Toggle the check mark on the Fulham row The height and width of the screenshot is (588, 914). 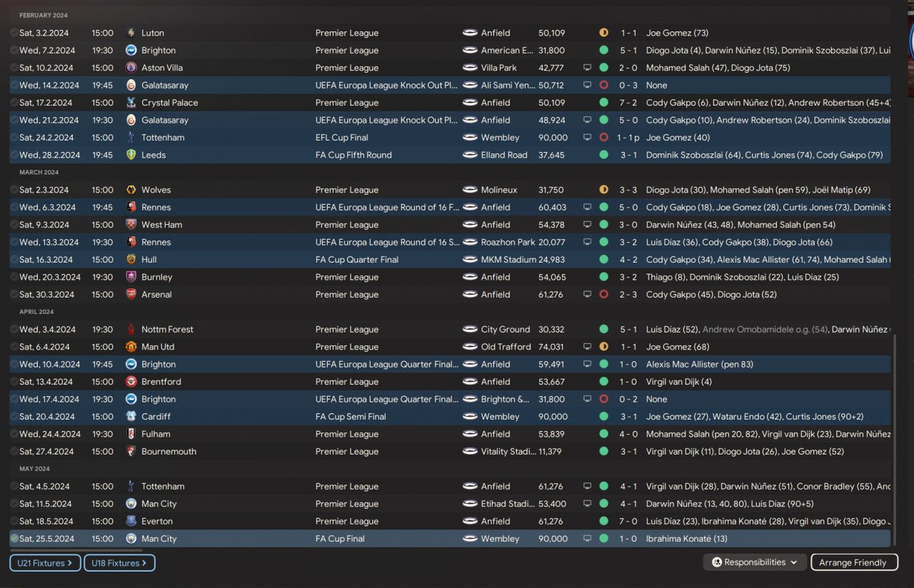[14, 434]
